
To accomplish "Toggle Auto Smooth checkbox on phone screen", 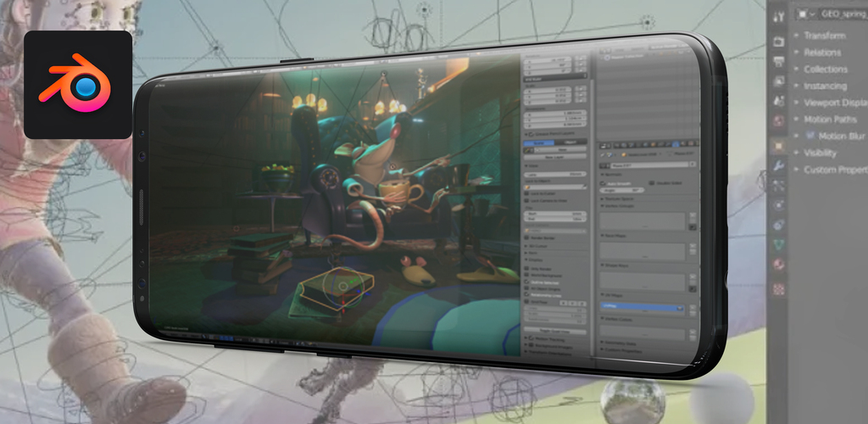I will tap(603, 183).
